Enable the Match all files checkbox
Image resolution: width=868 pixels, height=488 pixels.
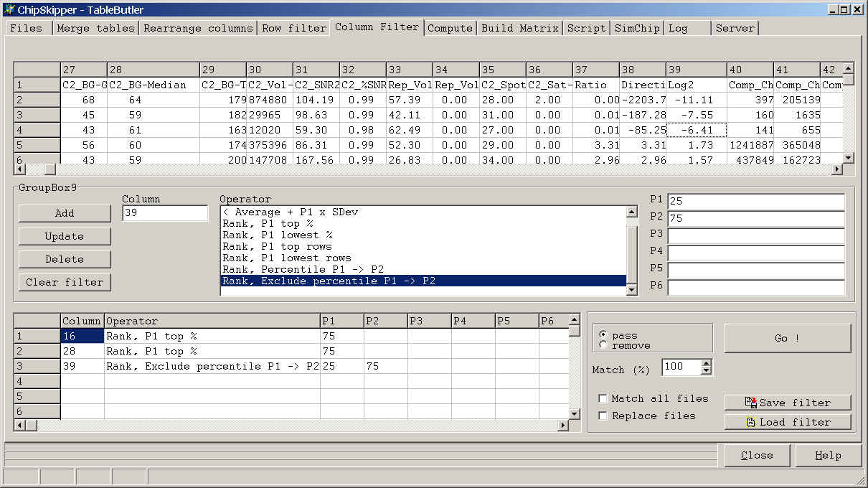point(603,398)
